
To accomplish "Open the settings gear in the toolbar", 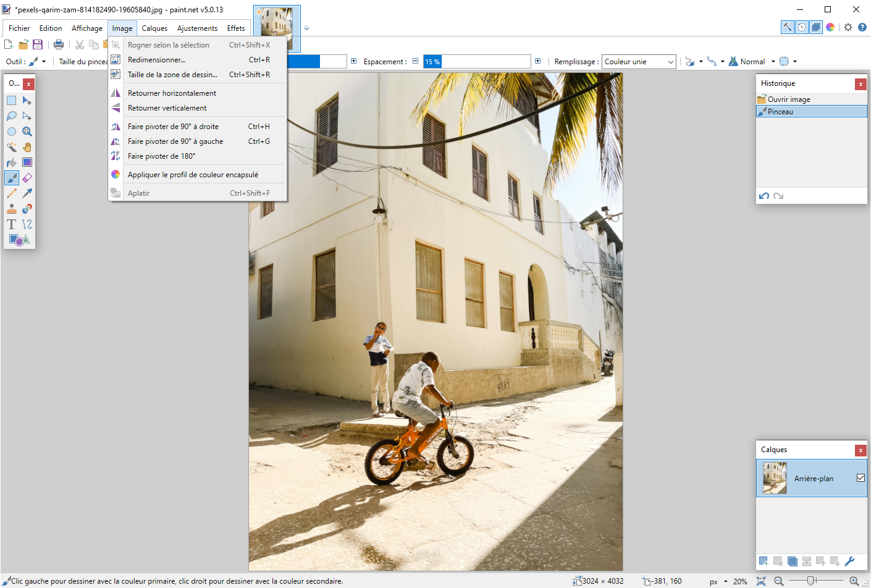I will 848,27.
